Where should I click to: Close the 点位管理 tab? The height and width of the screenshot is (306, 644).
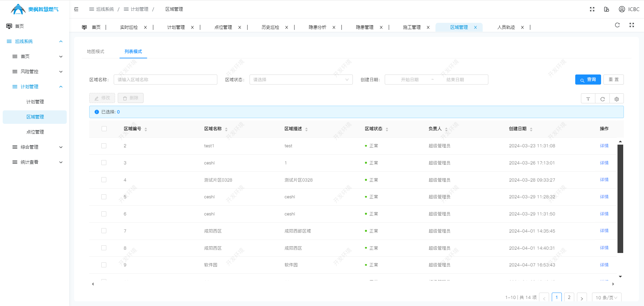pyautogui.click(x=239, y=28)
